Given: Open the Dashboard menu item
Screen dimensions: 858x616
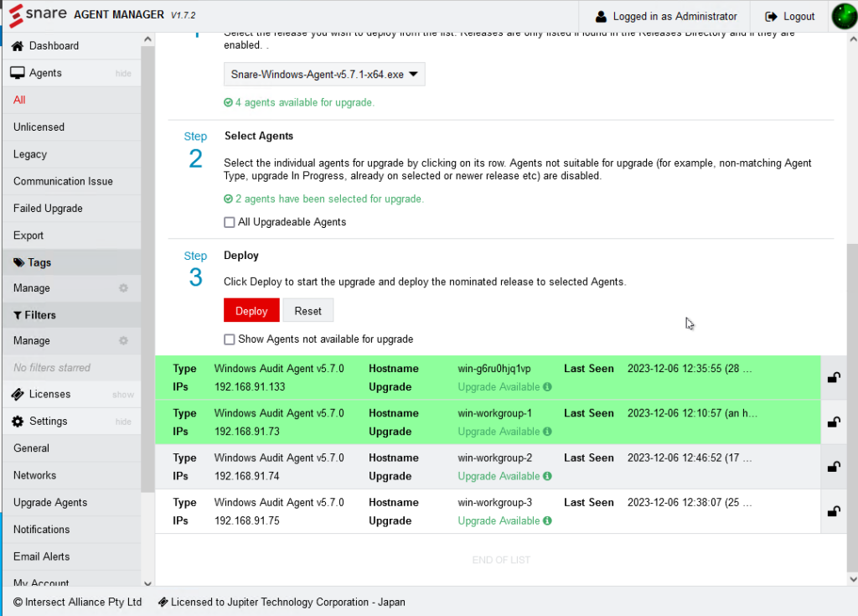Looking at the screenshot, I should (x=72, y=46).
